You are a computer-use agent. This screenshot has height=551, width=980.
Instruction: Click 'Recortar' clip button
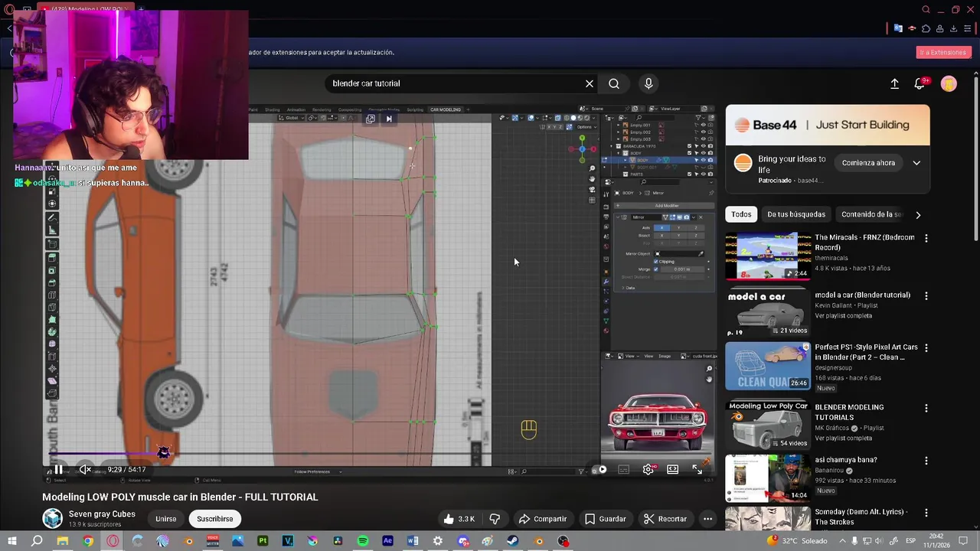pos(665,519)
